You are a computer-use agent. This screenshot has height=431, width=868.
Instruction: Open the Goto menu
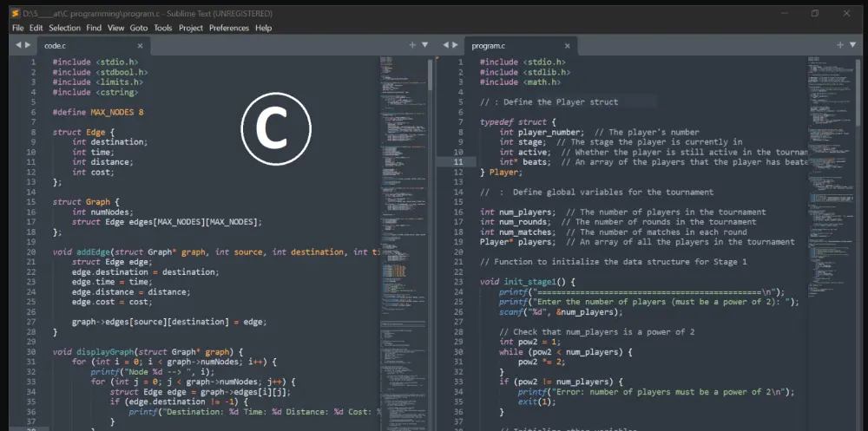(x=138, y=28)
